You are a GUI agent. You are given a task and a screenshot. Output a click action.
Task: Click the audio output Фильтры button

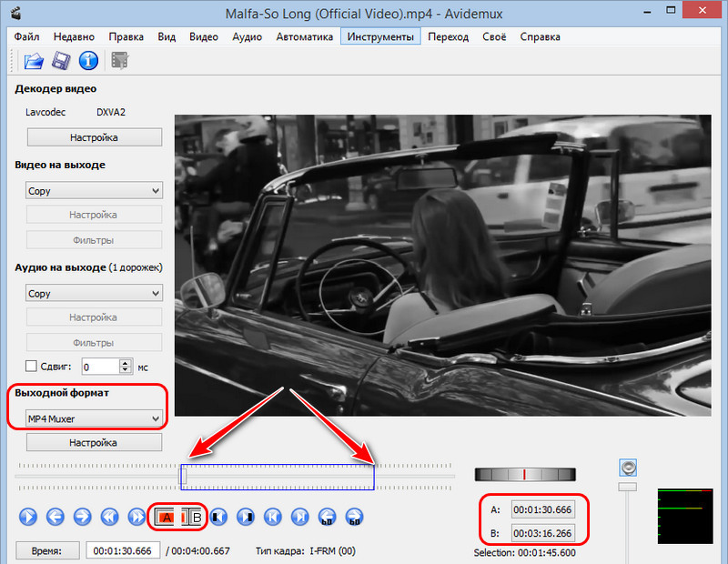point(94,343)
